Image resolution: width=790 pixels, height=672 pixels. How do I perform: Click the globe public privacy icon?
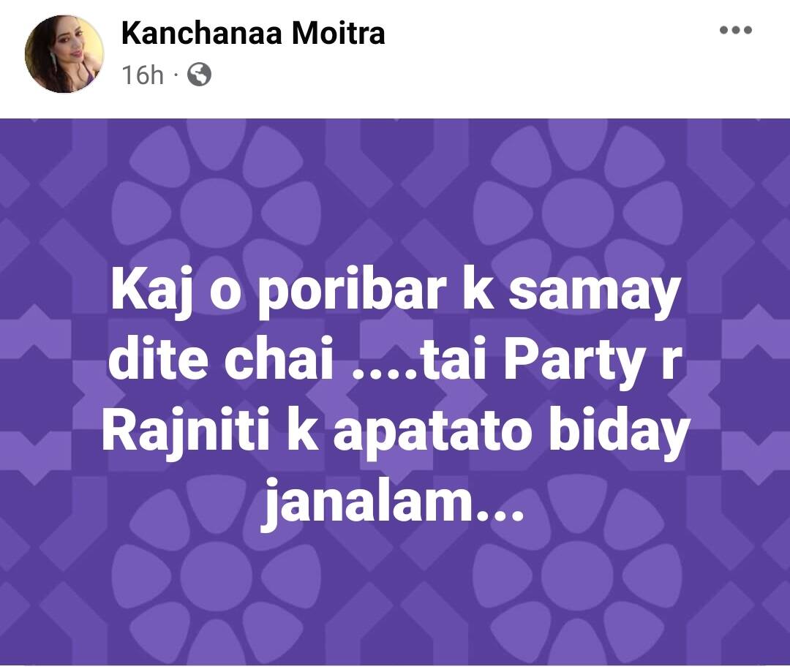(199, 75)
